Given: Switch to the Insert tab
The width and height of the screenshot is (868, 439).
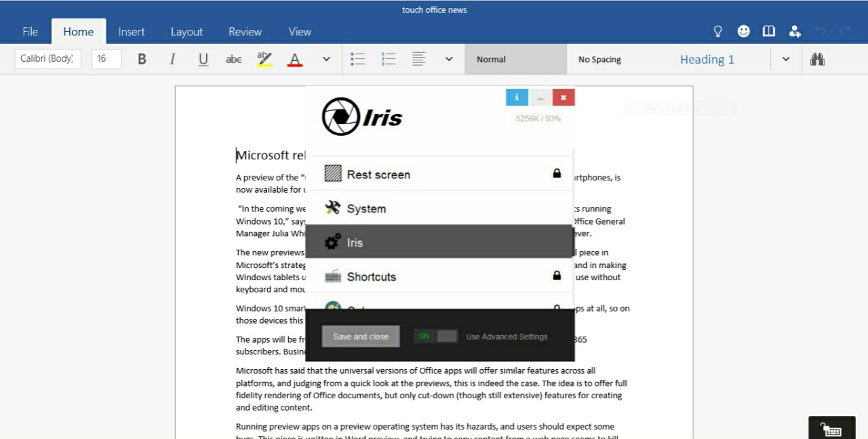Looking at the screenshot, I should click(x=132, y=31).
